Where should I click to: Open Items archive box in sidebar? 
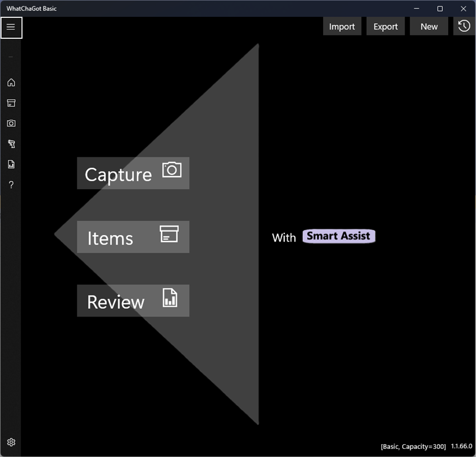click(11, 103)
